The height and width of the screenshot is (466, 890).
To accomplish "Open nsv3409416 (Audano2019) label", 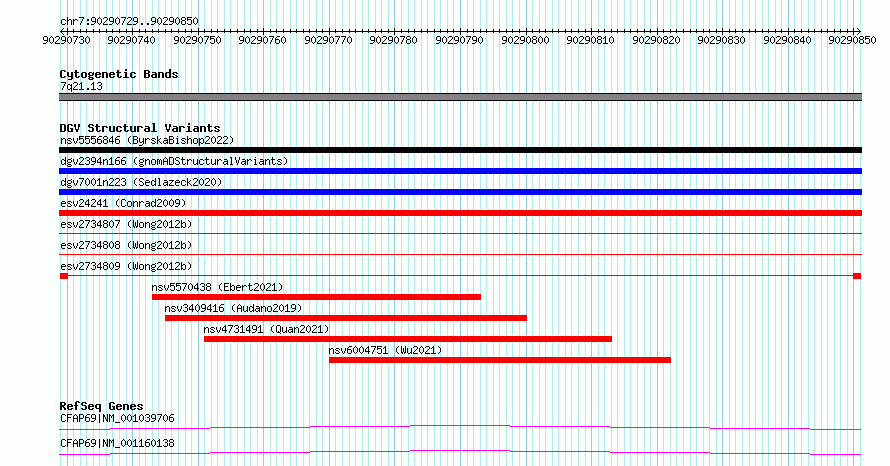I will 233,308.
